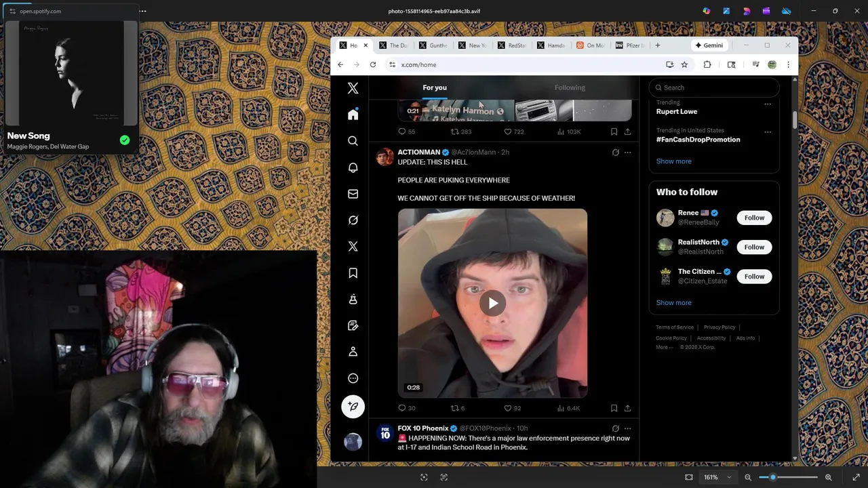
Task: Open More circle icon in X sidebar
Action: (x=353, y=378)
